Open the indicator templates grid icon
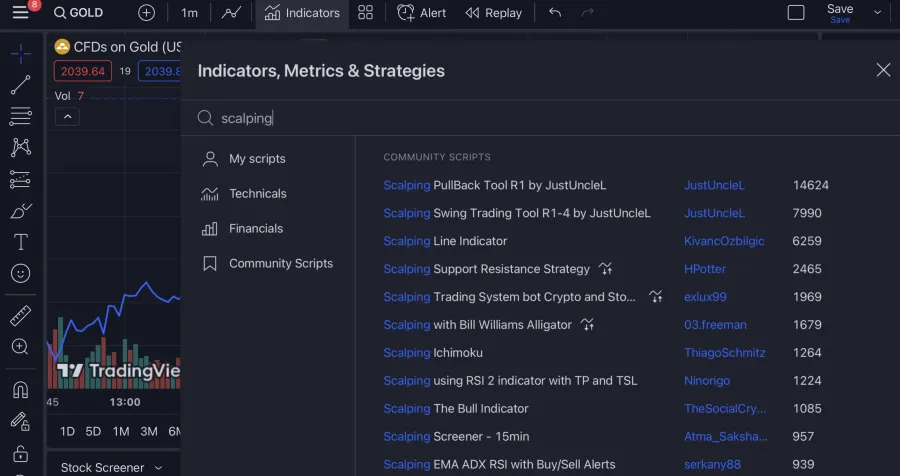This screenshot has width=900, height=476. click(366, 13)
